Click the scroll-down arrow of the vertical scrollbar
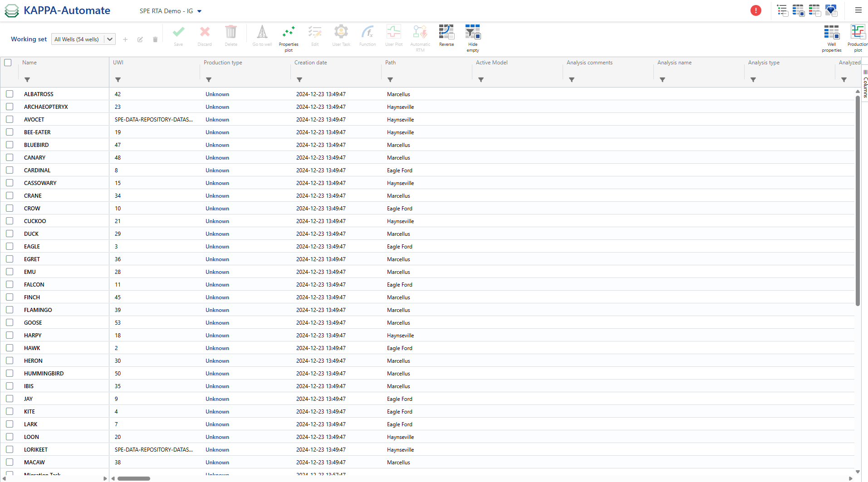 pos(858,472)
